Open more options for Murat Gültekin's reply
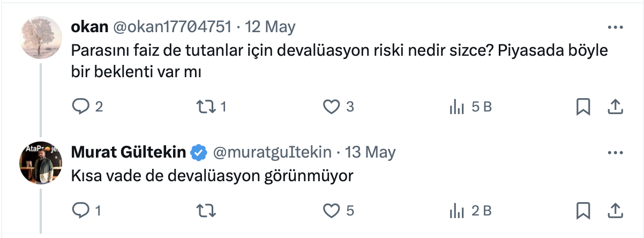Viewport: 644px width, 238px height. coord(614,153)
